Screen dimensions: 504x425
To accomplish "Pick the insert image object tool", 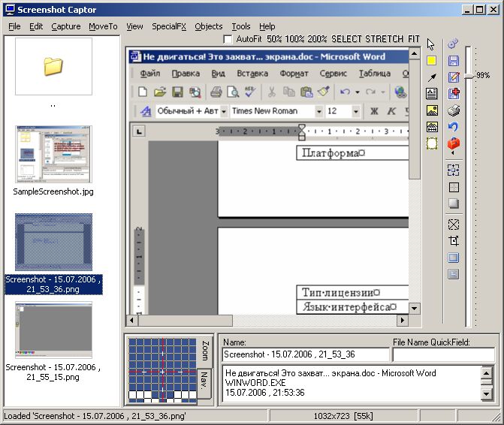I will click(x=432, y=110).
